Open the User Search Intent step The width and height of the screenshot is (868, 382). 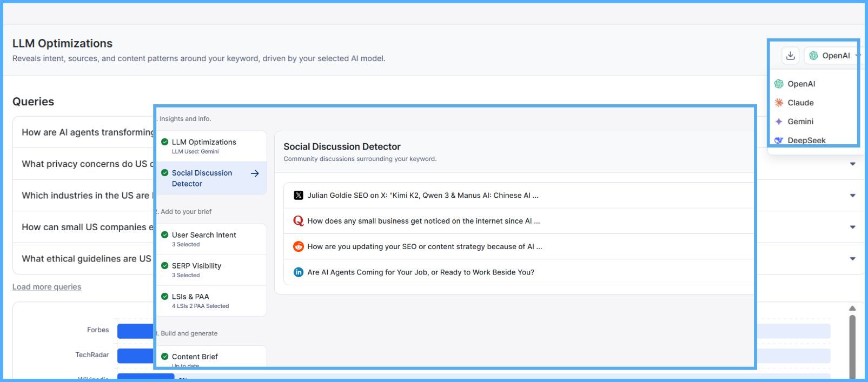pyautogui.click(x=212, y=239)
